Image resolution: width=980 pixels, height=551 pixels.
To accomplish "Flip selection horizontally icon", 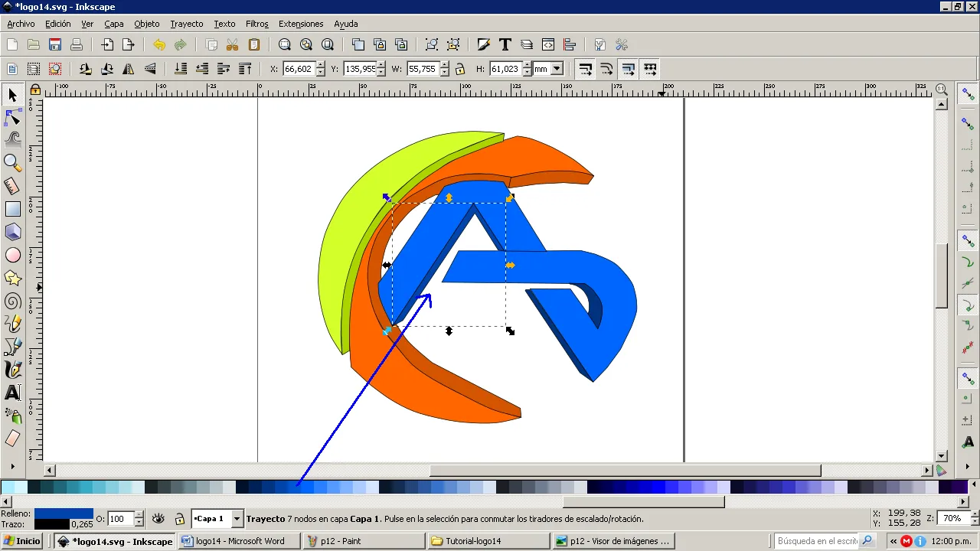I will [x=129, y=69].
